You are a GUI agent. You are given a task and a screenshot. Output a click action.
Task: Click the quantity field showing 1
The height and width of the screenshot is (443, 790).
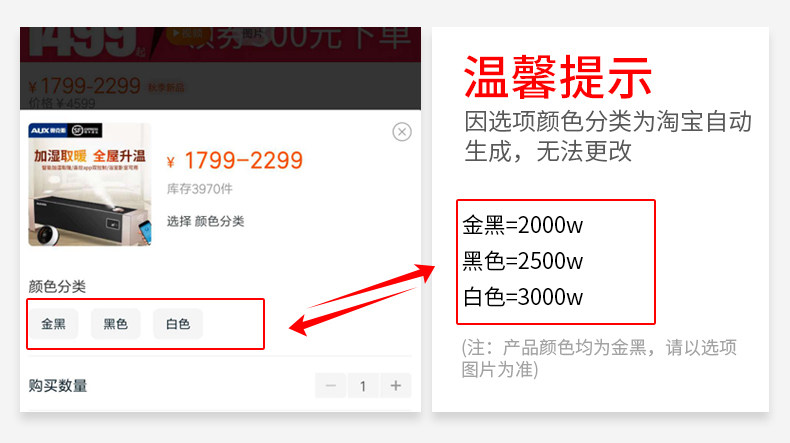(x=363, y=386)
